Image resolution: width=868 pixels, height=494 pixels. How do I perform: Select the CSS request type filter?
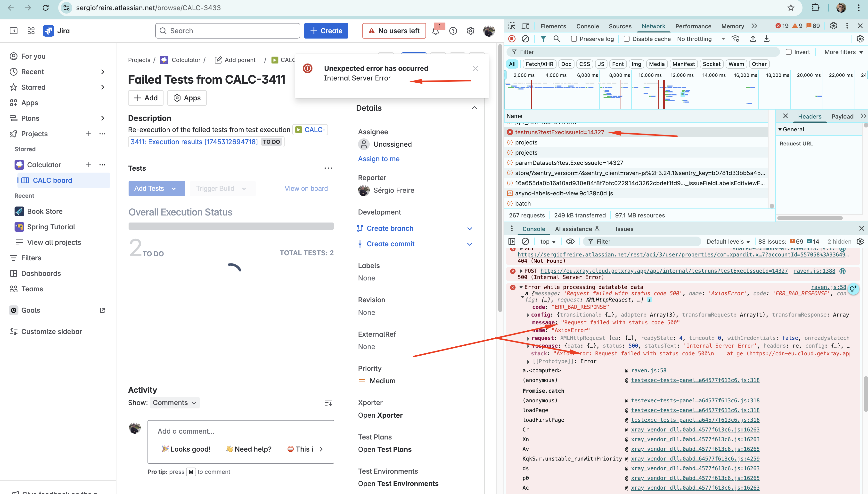click(585, 64)
